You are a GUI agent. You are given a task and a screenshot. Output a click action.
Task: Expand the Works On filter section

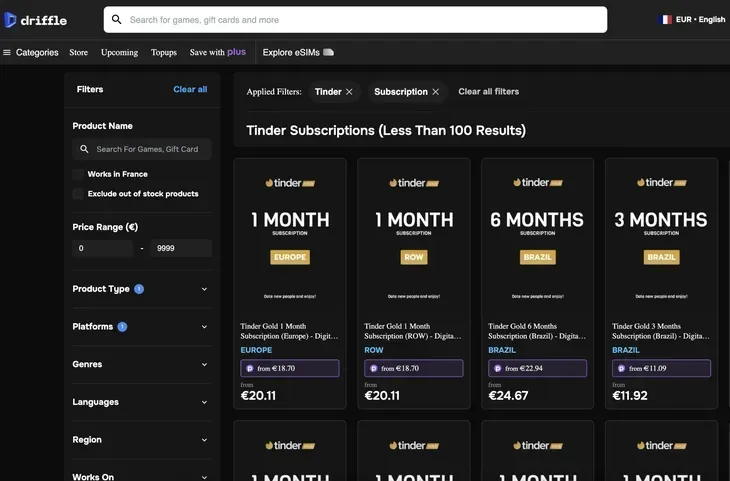(x=142, y=476)
